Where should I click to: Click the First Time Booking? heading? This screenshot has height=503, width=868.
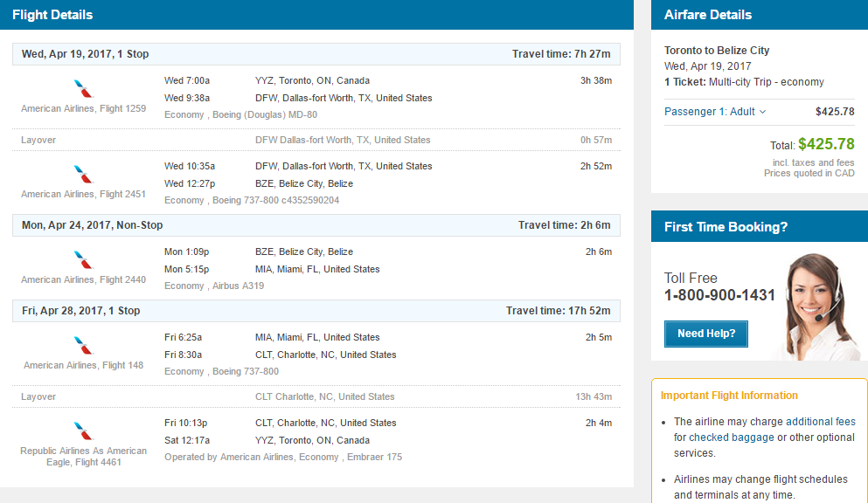[x=726, y=227]
